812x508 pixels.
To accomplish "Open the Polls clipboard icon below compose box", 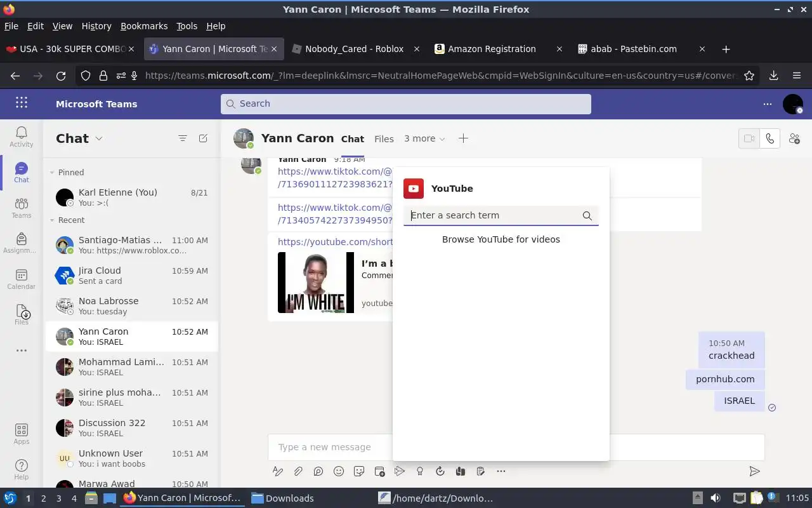I will 481,471.
